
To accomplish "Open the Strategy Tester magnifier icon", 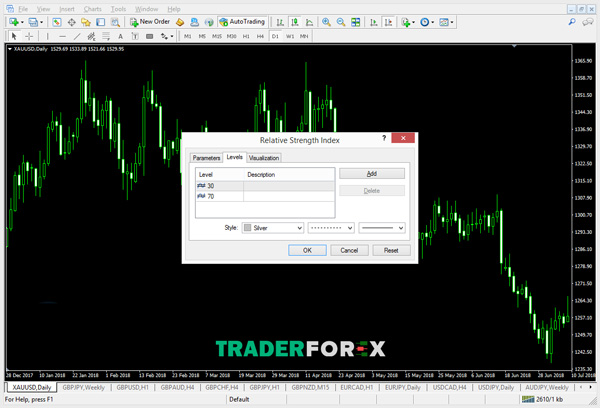I will (x=115, y=22).
